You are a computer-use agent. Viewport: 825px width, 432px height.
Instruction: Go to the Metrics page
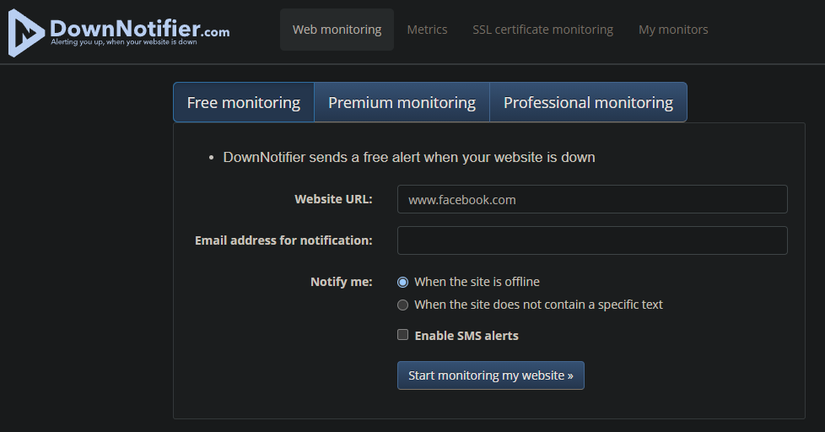tap(427, 29)
